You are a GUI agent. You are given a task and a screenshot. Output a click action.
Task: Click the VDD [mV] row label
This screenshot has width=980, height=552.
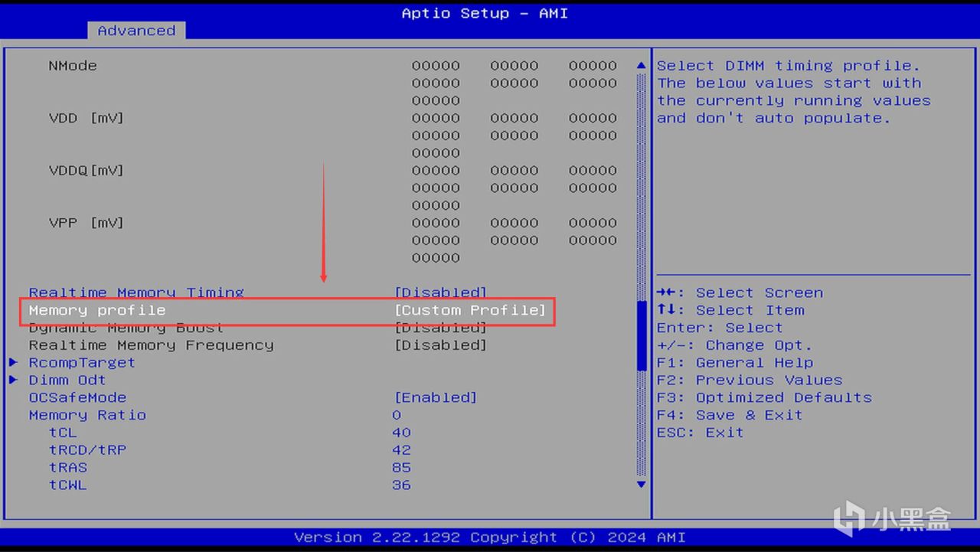coord(86,118)
